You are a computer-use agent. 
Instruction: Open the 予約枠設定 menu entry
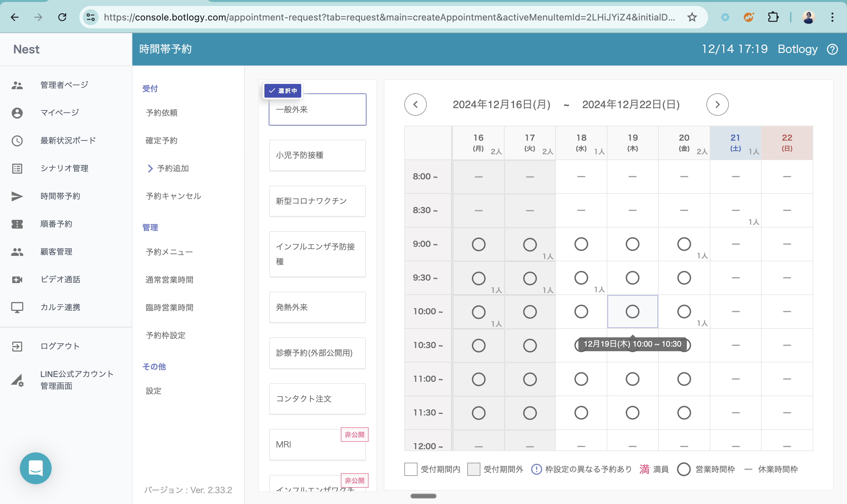(165, 335)
